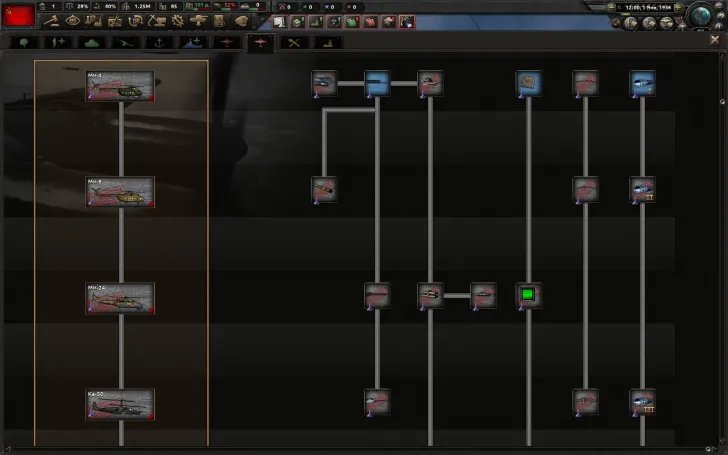Viewport: 728px width, 455px height.
Task: Select the Mi-24 helicopter technology
Action: (x=120, y=298)
